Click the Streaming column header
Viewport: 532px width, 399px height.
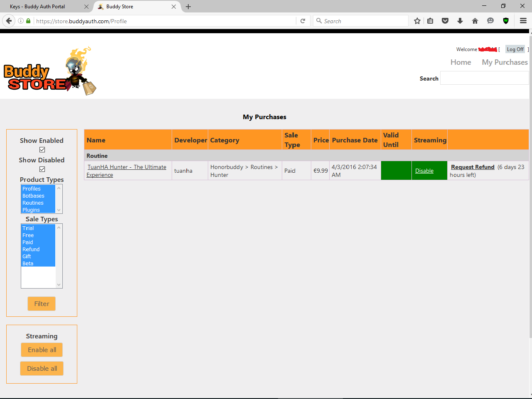pyautogui.click(x=430, y=140)
